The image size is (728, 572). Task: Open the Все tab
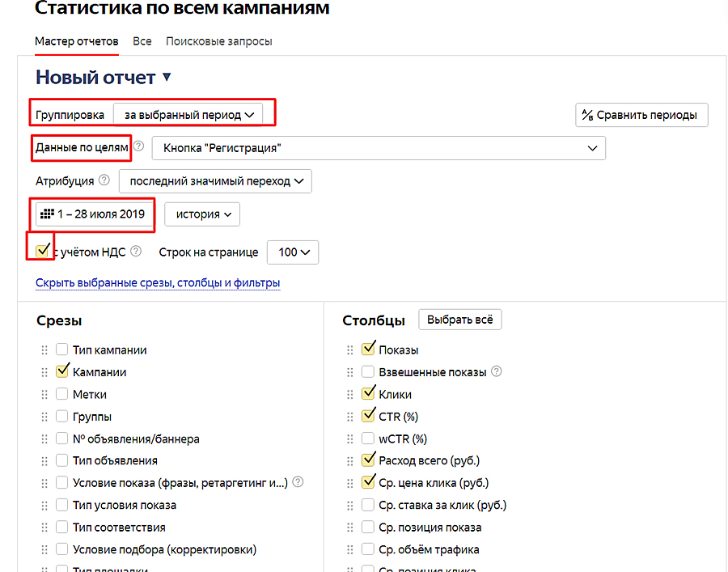(142, 41)
